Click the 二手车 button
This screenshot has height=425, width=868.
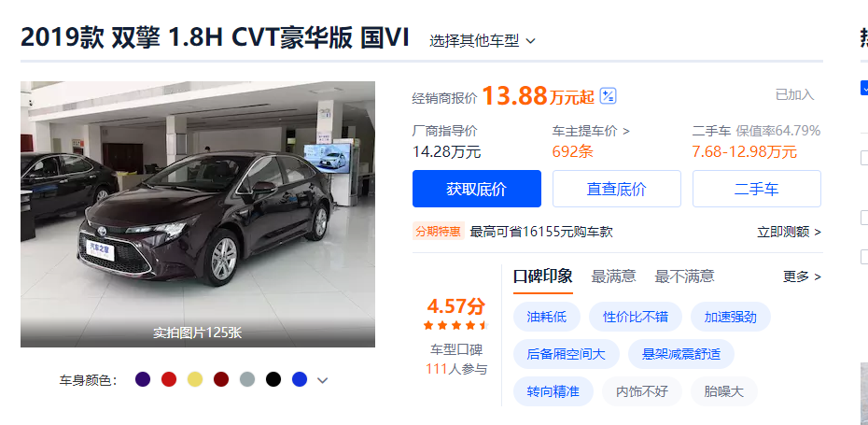pyautogui.click(x=757, y=189)
